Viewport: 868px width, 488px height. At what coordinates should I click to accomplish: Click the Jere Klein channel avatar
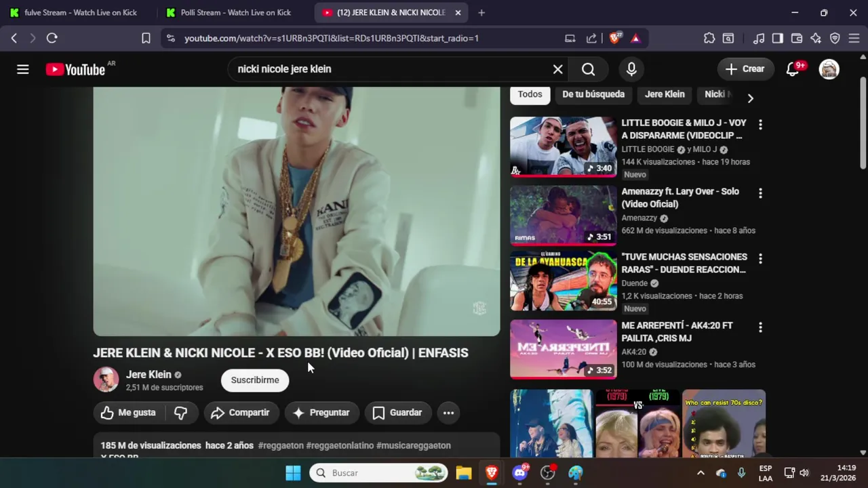(x=106, y=380)
